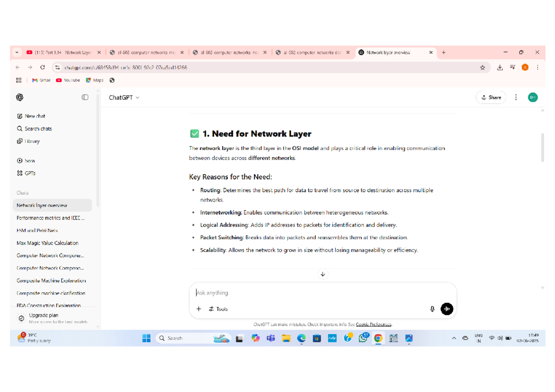
Task: Start voice mode with the waveform button
Action: tap(447, 309)
